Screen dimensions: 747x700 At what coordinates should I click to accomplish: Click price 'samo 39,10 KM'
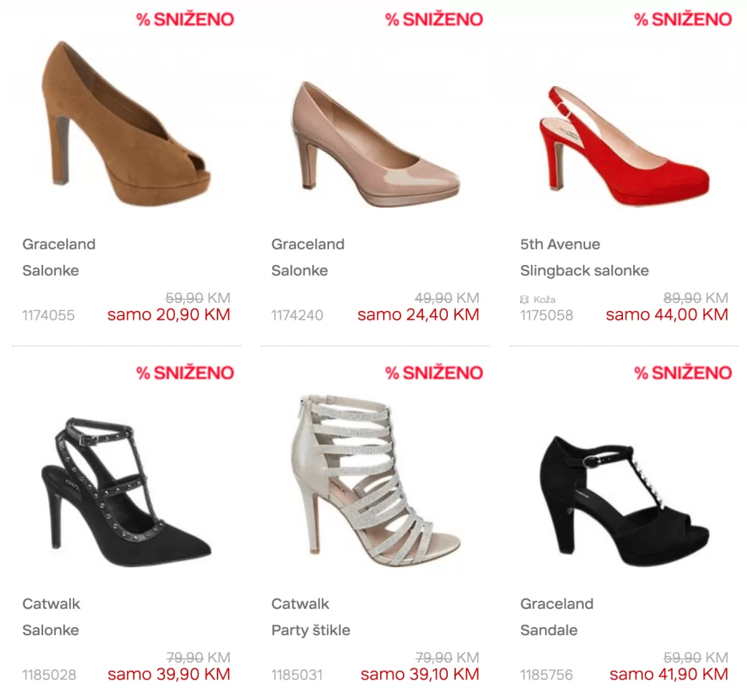pyautogui.click(x=419, y=674)
